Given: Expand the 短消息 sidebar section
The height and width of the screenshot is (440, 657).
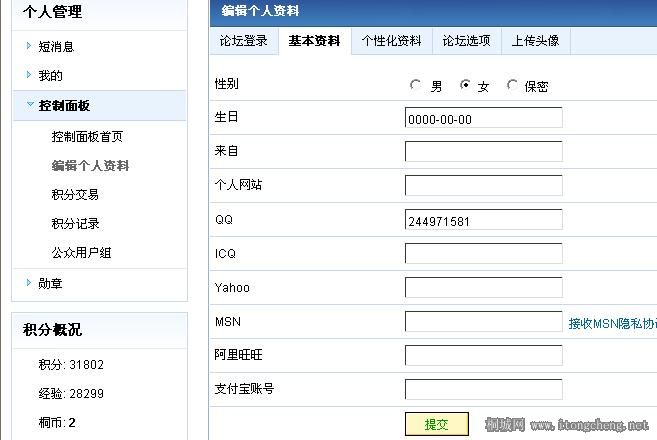Looking at the screenshot, I should coord(56,46).
